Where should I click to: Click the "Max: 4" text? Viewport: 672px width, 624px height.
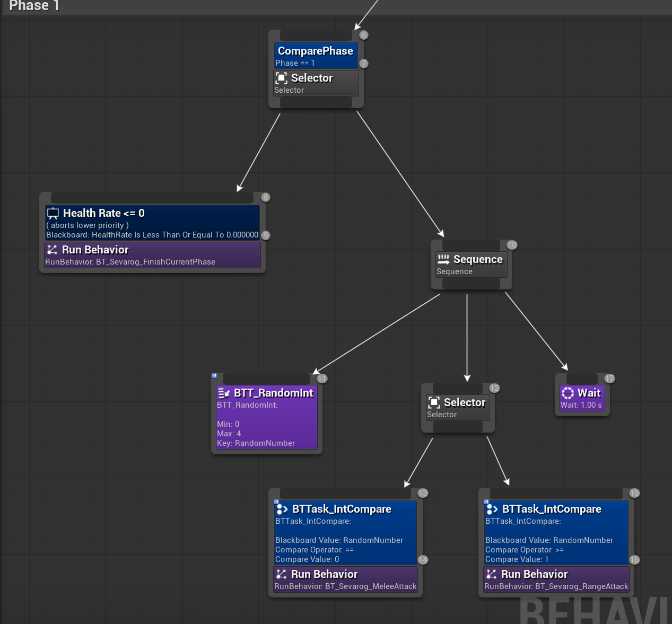(229, 434)
